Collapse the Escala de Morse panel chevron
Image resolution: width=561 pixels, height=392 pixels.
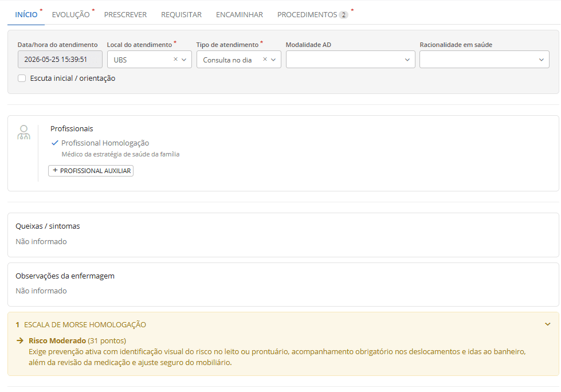(548, 324)
